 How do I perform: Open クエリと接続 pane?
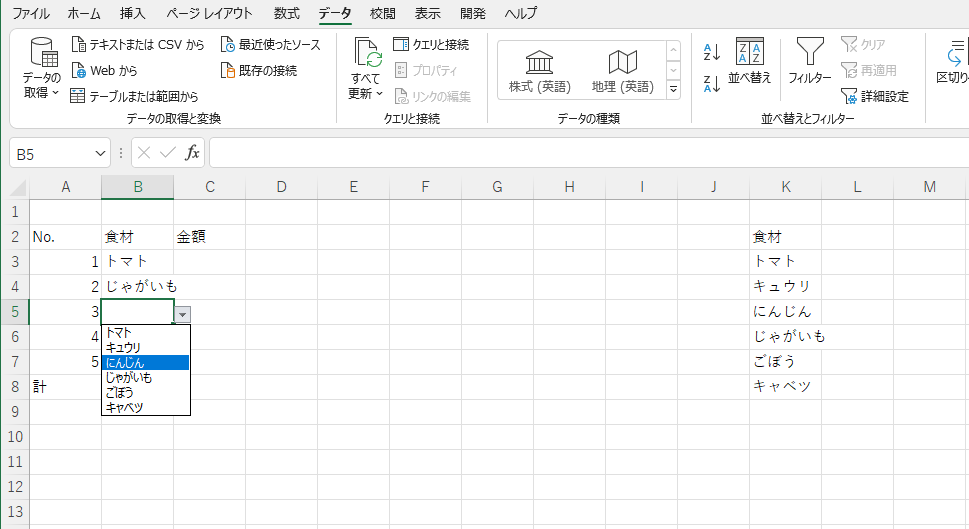tap(431, 44)
